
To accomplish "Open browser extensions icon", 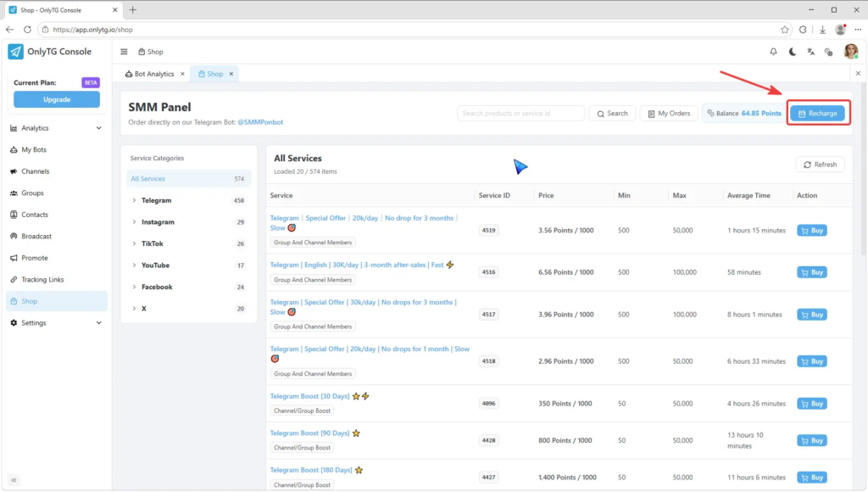I will [803, 30].
